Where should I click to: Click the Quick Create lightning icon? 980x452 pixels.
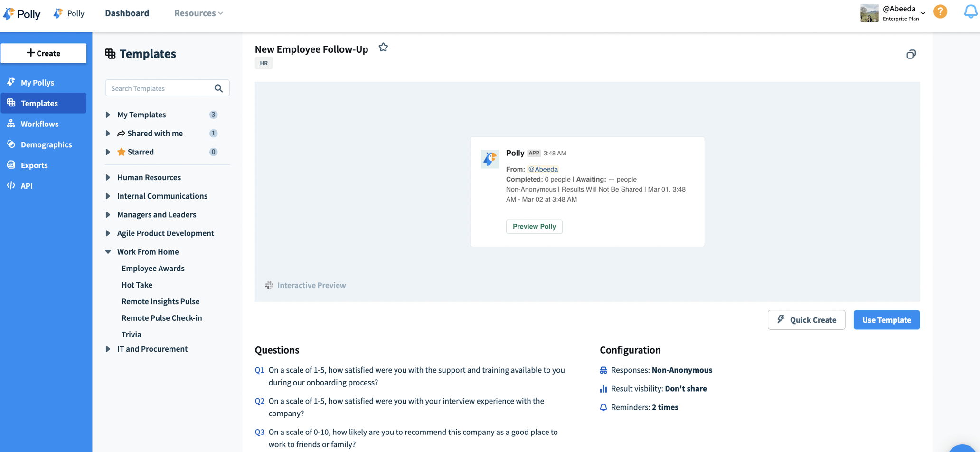pos(781,319)
